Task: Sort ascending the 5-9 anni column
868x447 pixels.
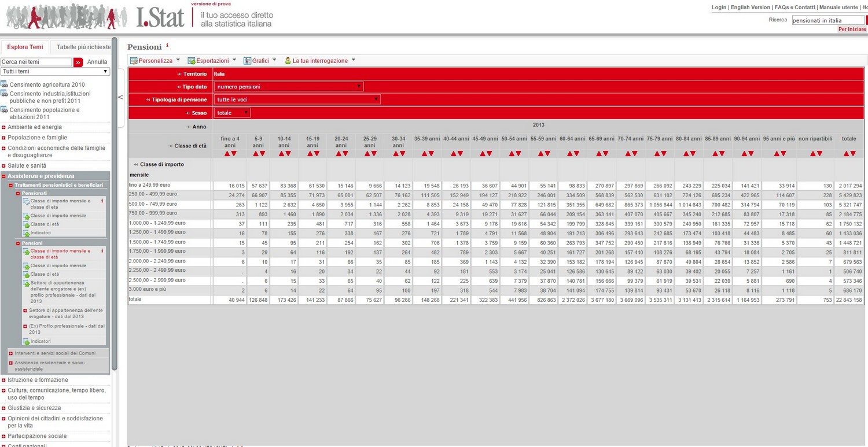Action: (x=255, y=153)
